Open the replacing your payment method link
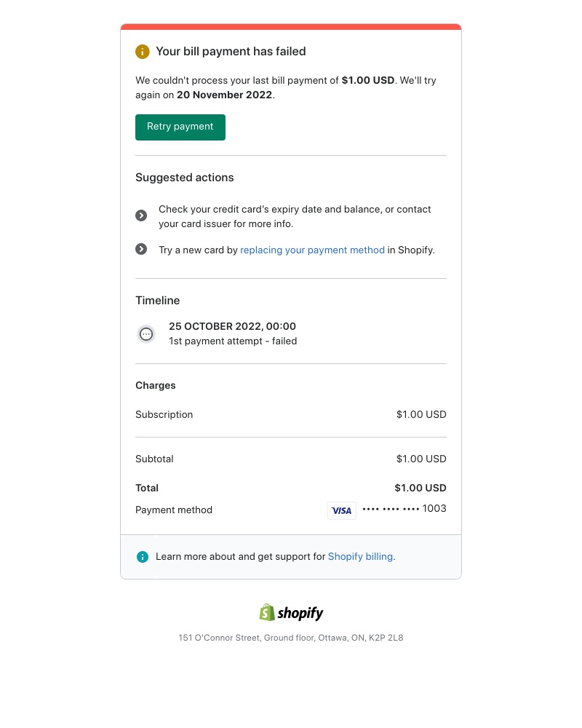Screen dimensions: 582x728 click(312, 250)
